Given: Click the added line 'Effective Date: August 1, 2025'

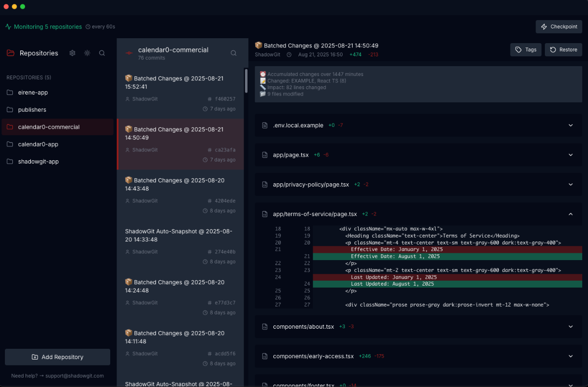Looking at the screenshot, I should [x=447, y=256].
